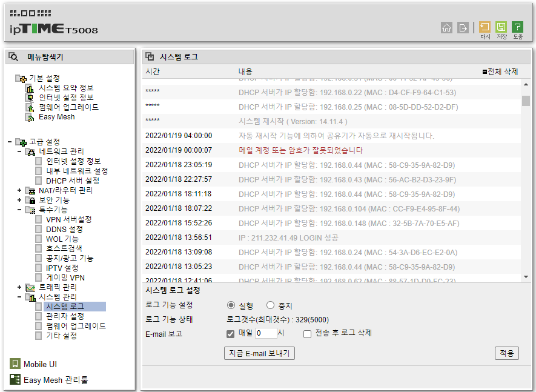The image size is (536, 392).
Task: Open DDNS 설정 menu item
Action: click(x=64, y=229)
